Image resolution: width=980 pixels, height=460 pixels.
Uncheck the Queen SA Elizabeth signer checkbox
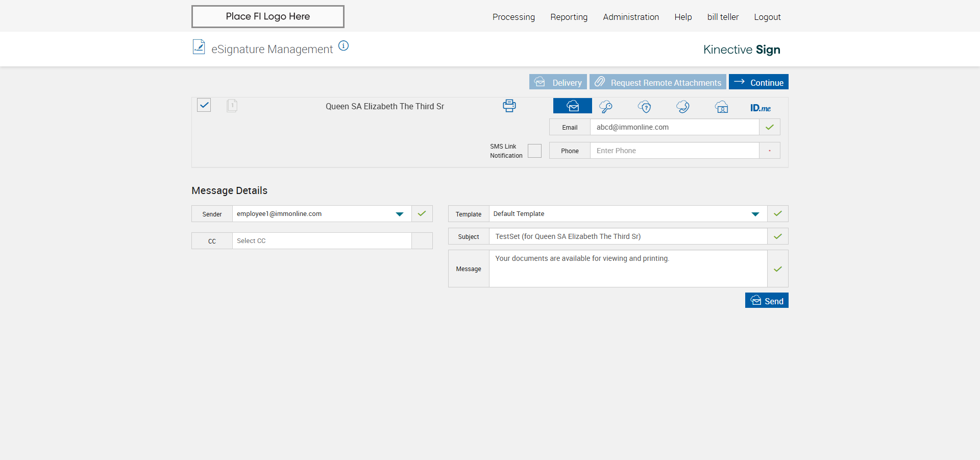(204, 105)
